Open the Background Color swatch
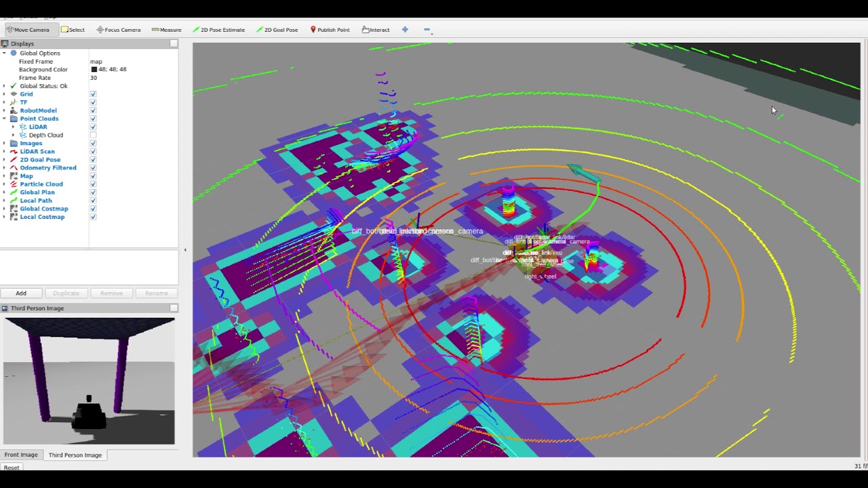The height and width of the screenshot is (488, 868). tap(94, 69)
